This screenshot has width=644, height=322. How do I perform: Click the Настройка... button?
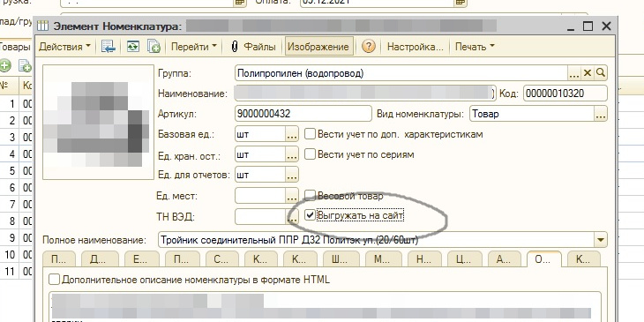[x=416, y=47]
